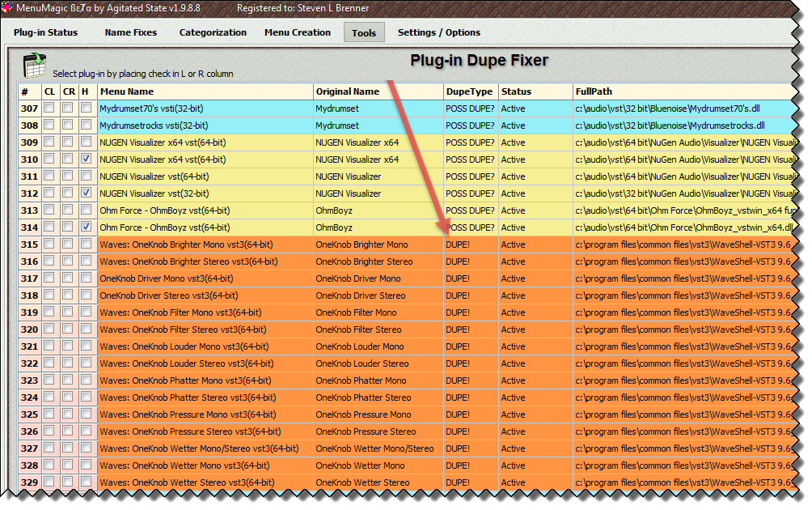This screenshot has width=812, height=510.
Task: Tick the CL checkbox in row 326
Action: tap(49, 431)
